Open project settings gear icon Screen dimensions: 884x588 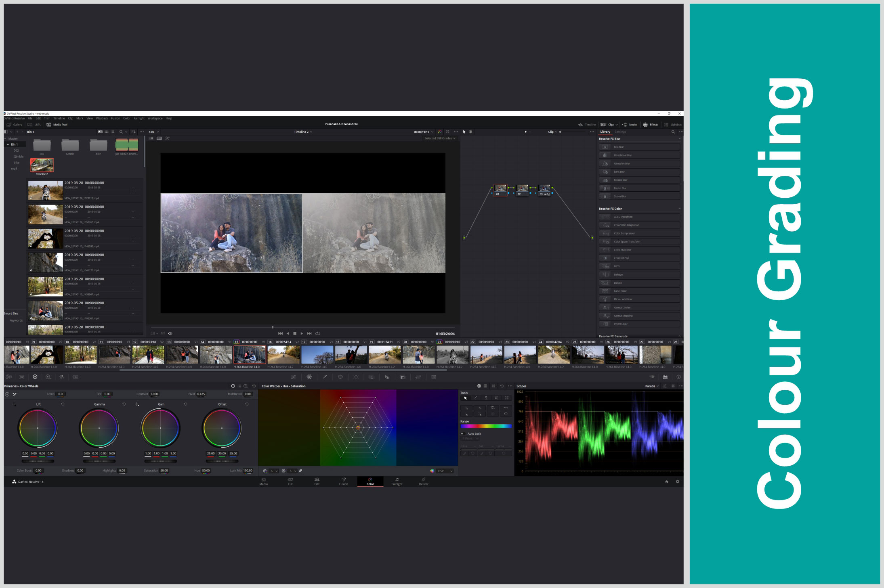pyautogui.click(x=678, y=481)
